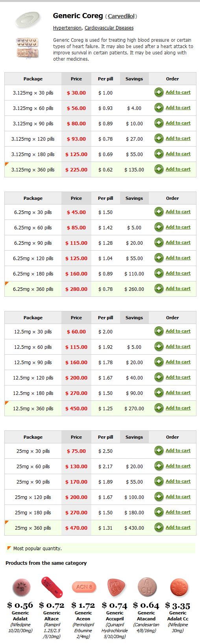Viewport: 200px width, 644px height.
Task: Click green plus icon for 6.25mg × 360 pills
Action: pos(159,289)
